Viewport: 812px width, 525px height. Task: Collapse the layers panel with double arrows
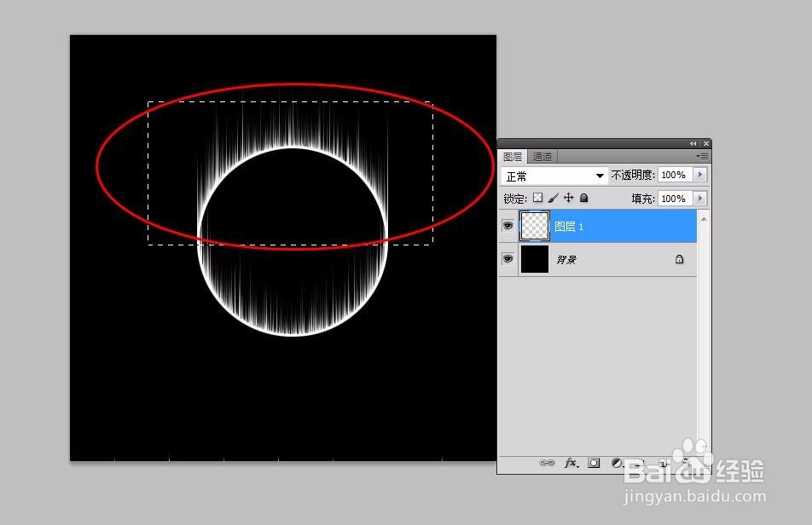coord(693,143)
